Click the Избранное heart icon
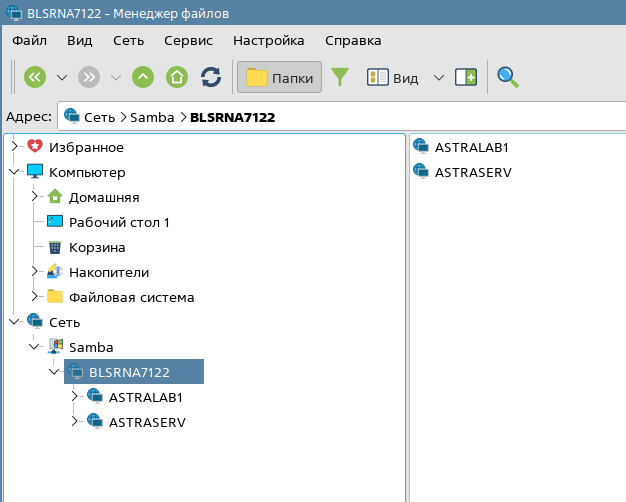Screen dimensions: 626x502 pyautogui.click(x=35, y=146)
